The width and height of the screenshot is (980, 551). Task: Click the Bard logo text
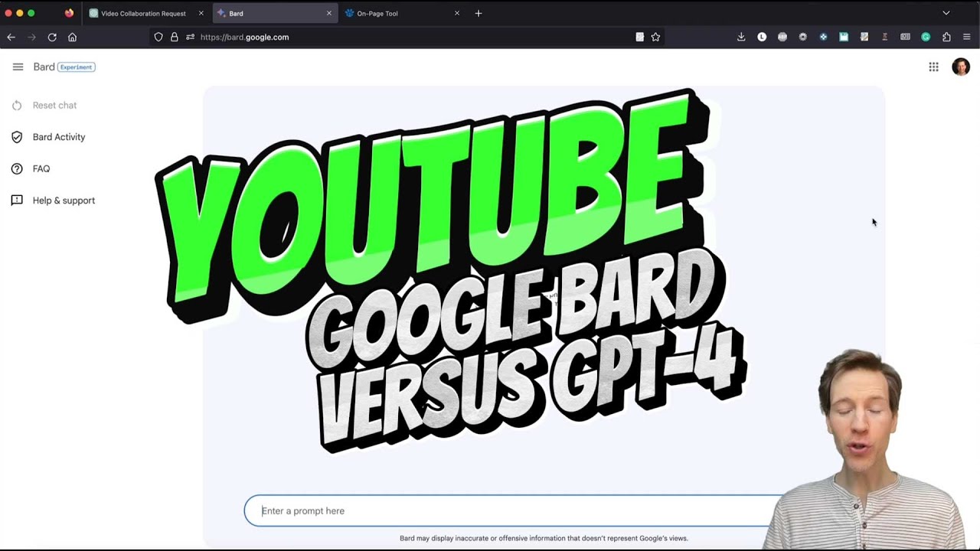pos(44,67)
